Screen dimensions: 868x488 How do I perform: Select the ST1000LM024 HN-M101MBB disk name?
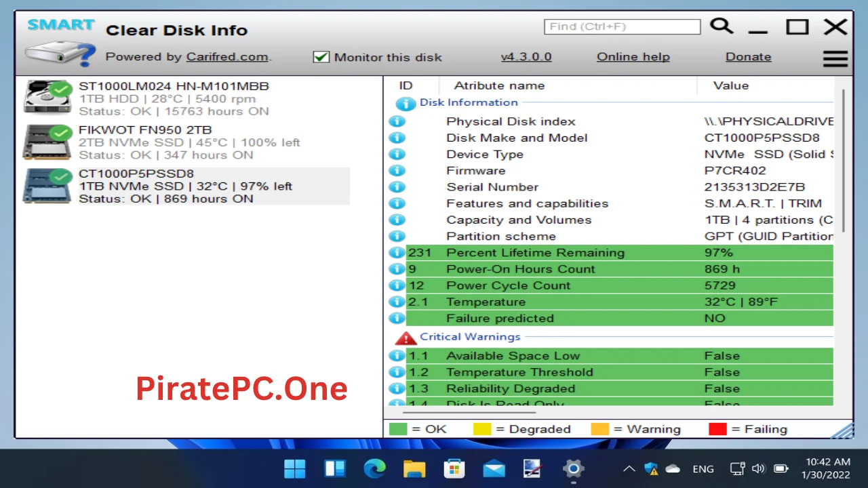[x=174, y=86]
